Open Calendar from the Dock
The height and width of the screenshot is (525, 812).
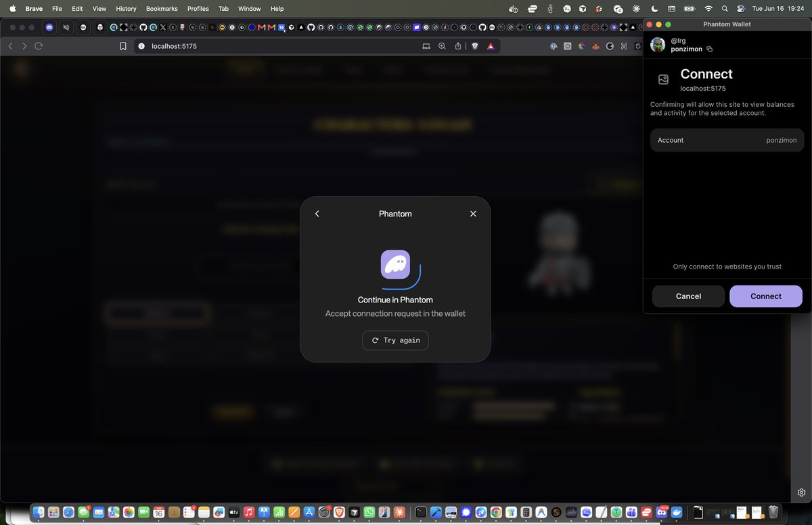(x=158, y=513)
